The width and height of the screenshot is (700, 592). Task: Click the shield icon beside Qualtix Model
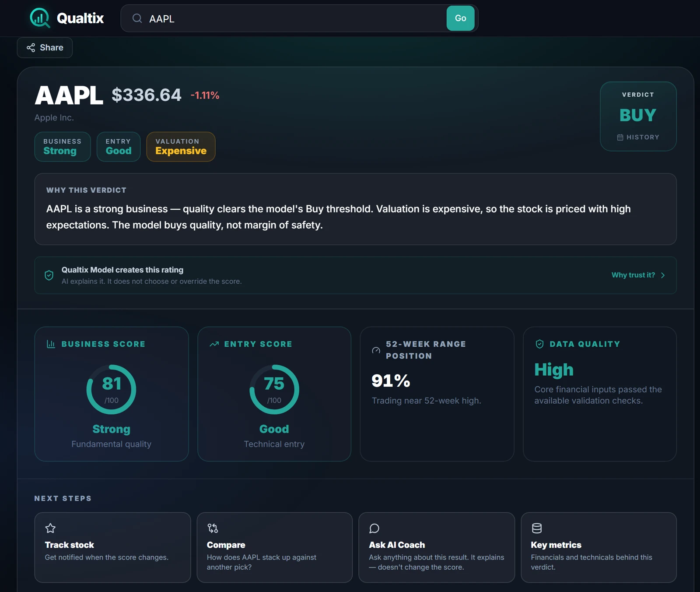[x=49, y=275]
